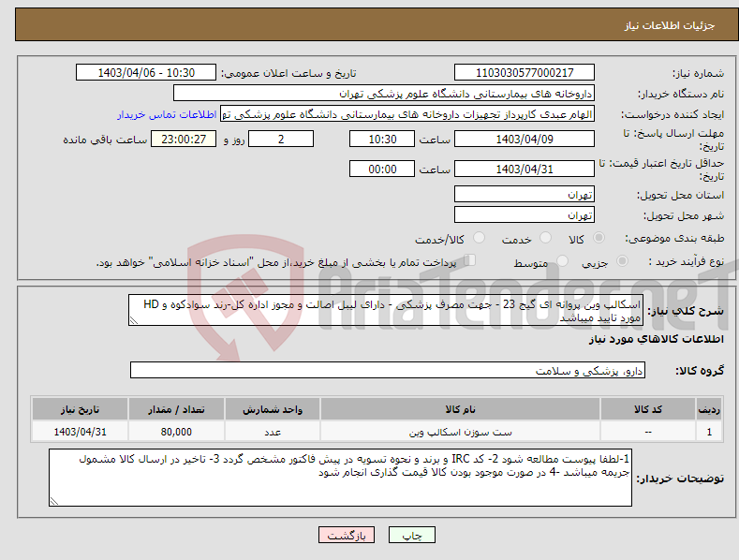
Task: Open the اطلاعات تماس خریدار link
Action: pyautogui.click(x=167, y=114)
